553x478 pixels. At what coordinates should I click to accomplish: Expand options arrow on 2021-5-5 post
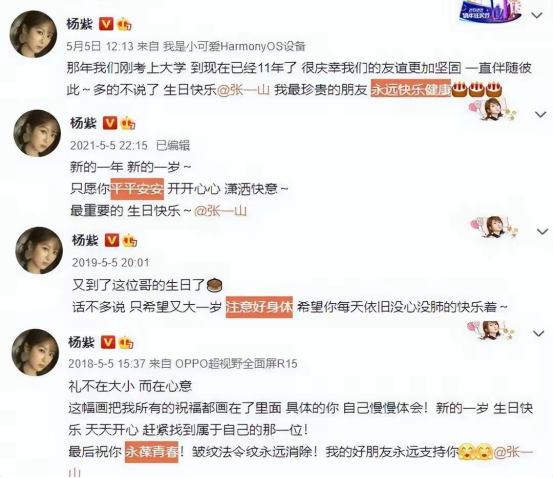coord(540,115)
